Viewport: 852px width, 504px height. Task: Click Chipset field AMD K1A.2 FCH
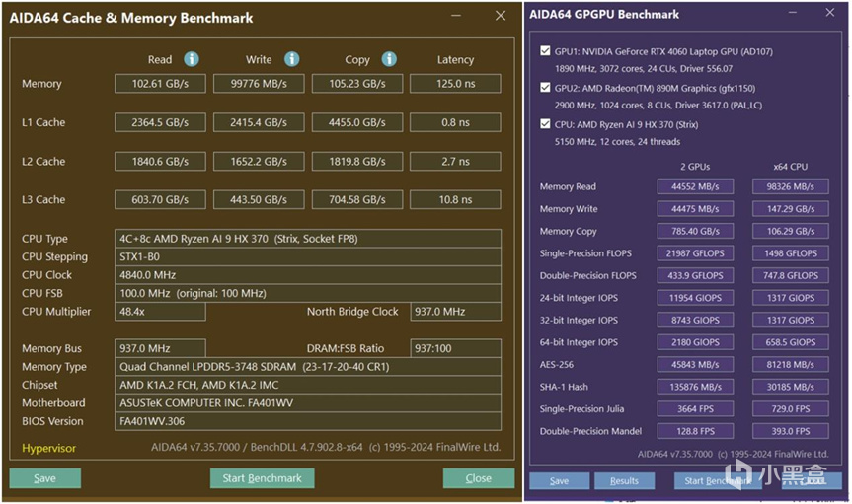tap(308, 385)
